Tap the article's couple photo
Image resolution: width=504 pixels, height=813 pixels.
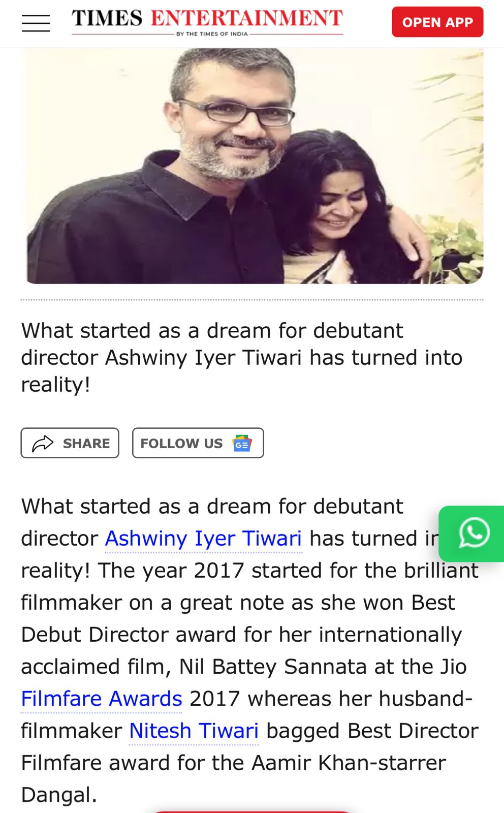coord(252,166)
